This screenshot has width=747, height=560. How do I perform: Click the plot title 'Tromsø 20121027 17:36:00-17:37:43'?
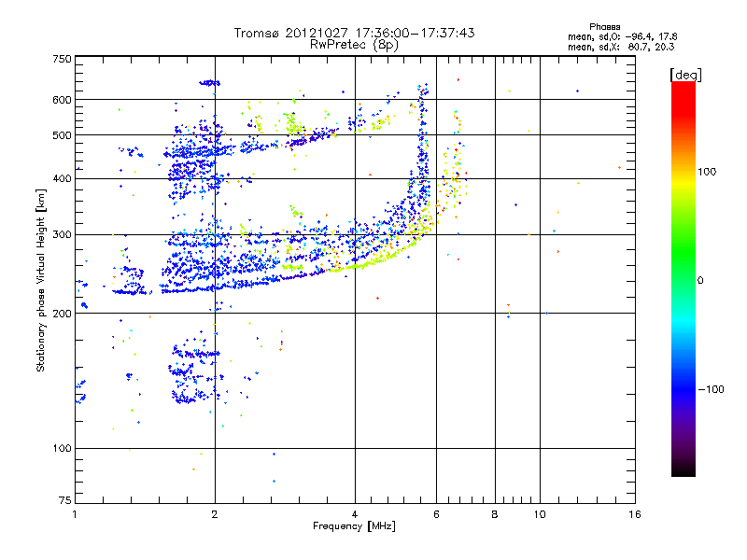click(x=354, y=33)
